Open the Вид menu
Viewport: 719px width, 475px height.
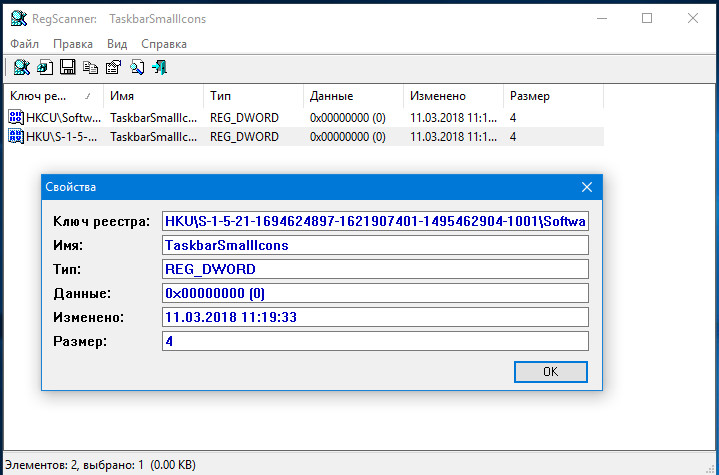[117, 44]
